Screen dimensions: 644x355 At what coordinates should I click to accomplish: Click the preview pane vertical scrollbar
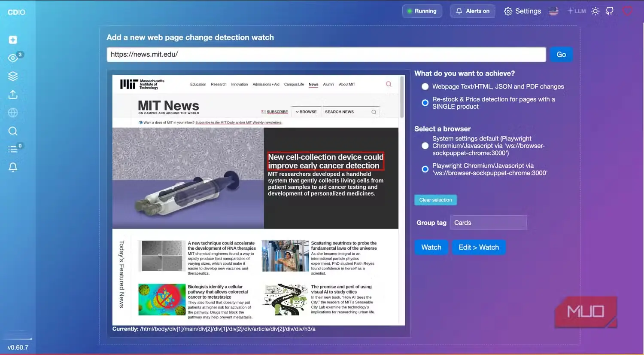[x=402, y=97]
